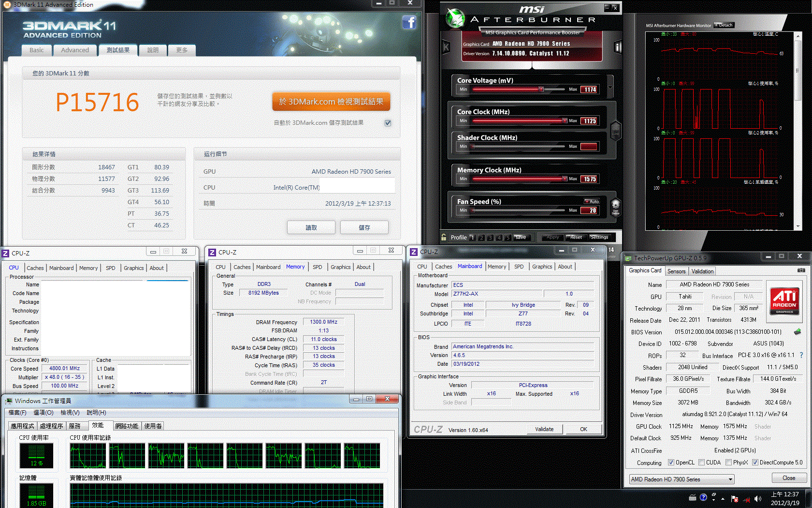Screen dimensions: 812x508
Task: Click Close button in GPU-Z
Action: (x=789, y=478)
